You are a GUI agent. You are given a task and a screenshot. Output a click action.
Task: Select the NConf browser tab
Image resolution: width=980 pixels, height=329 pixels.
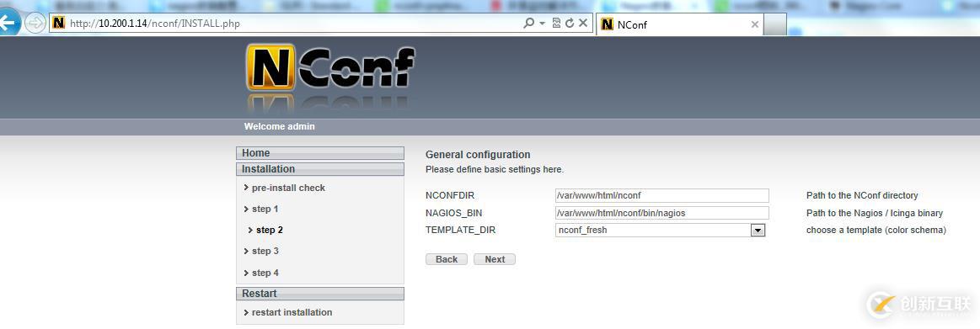click(679, 24)
